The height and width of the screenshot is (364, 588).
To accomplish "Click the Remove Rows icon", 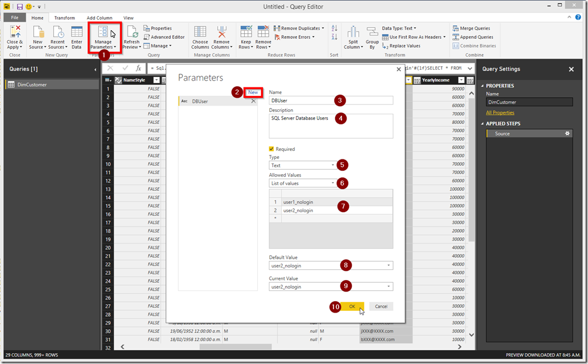I will [x=263, y=32].
